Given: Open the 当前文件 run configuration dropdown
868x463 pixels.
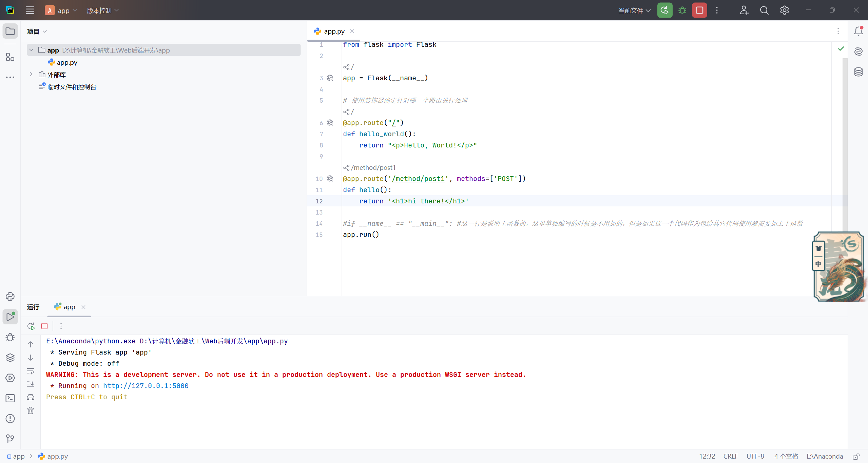Looking at the screenshot, I should click(634, 11).
